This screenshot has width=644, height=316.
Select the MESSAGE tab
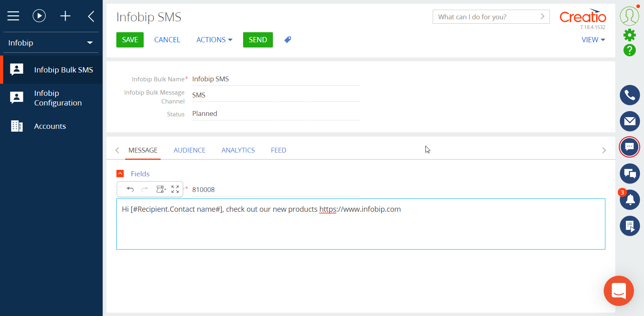143,150
